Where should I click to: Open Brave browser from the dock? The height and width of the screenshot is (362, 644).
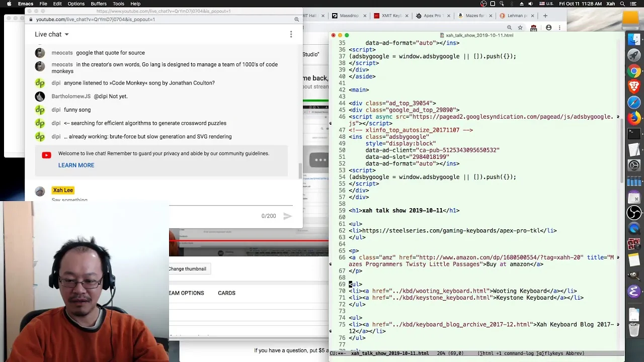click(634, 87)
